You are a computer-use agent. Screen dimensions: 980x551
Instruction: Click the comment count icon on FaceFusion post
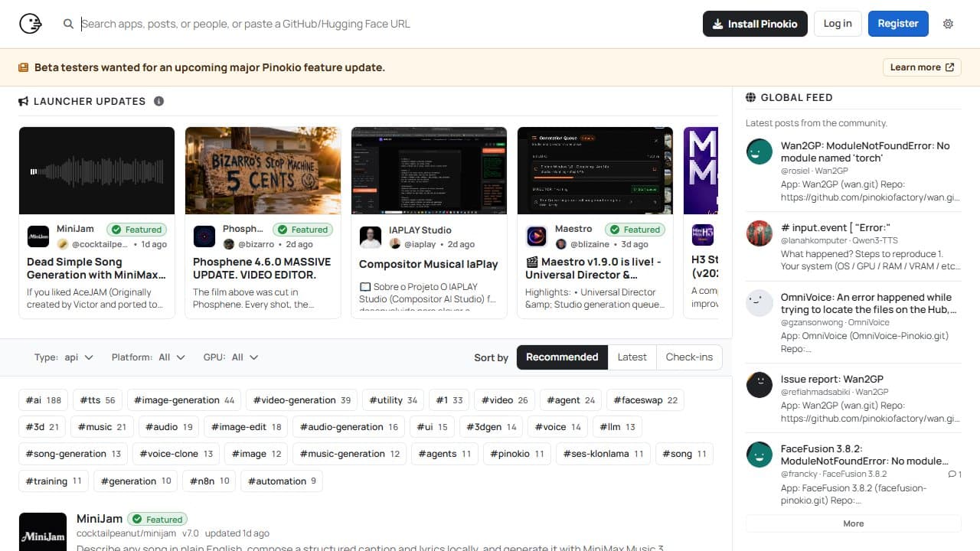[x=954, y=474]
